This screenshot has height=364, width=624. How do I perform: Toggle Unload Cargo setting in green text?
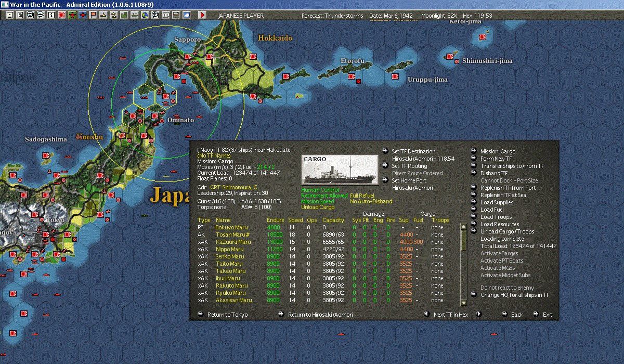[x=318, y=207]
